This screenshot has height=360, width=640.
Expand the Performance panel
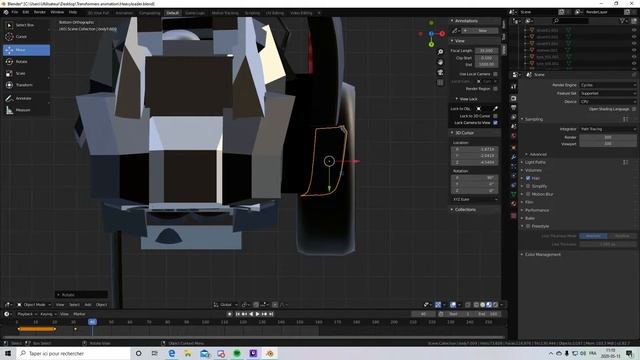[536, 210]
